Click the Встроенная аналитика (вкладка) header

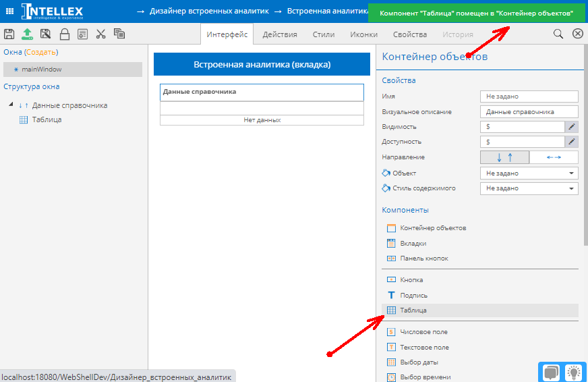pyautogui.click(x=262, y=64)
